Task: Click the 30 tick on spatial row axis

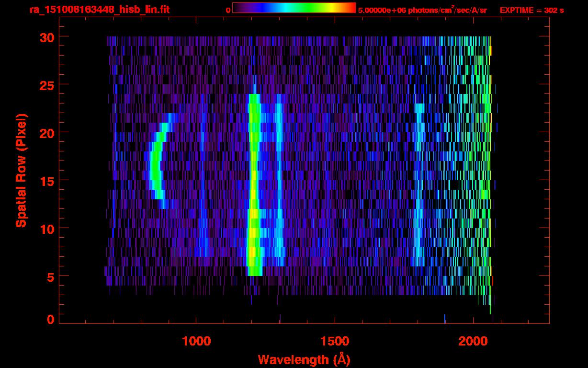Action: [x=47, y=37]
